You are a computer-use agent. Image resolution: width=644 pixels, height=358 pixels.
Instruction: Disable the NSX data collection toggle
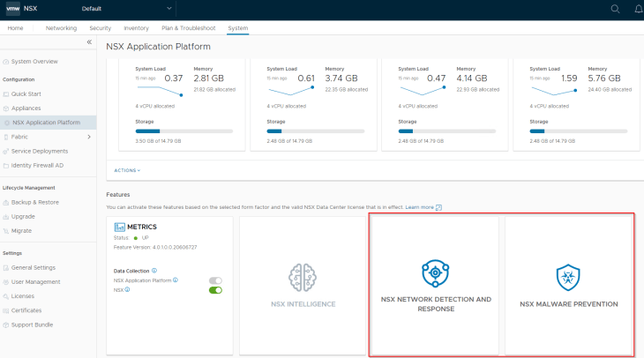tap(215, 290)
